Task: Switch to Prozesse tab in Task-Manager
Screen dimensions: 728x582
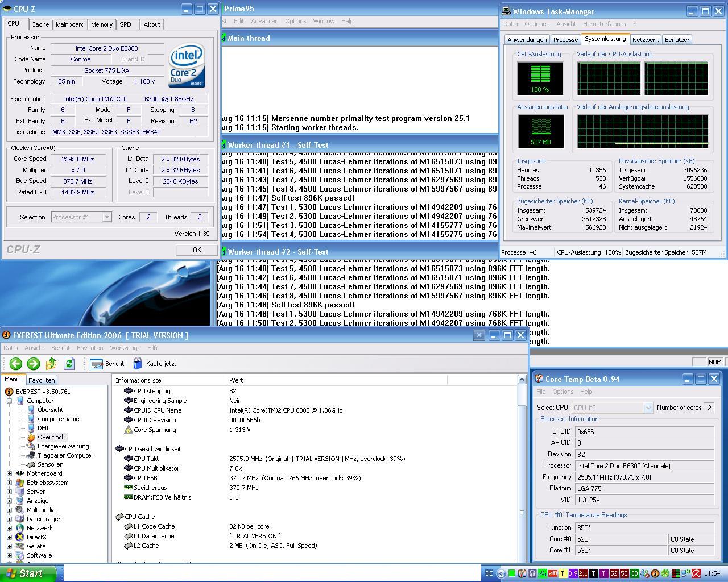Action: coord(565,40)
